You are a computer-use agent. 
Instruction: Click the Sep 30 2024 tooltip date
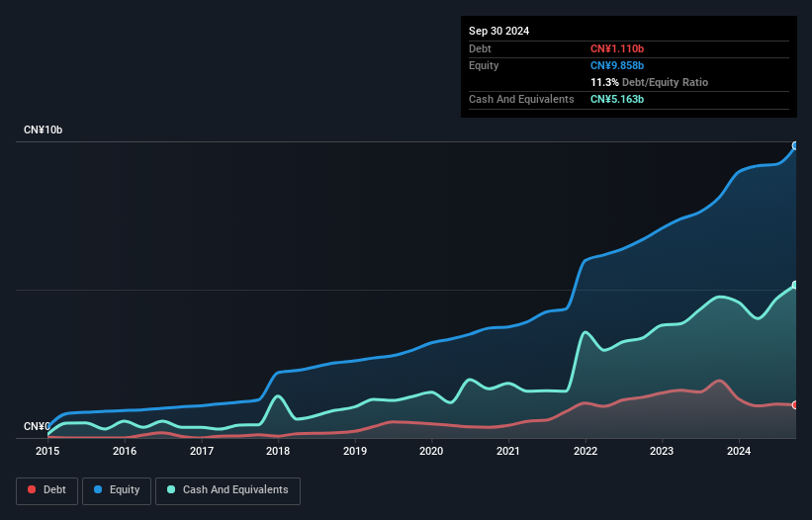click(498, 31)
